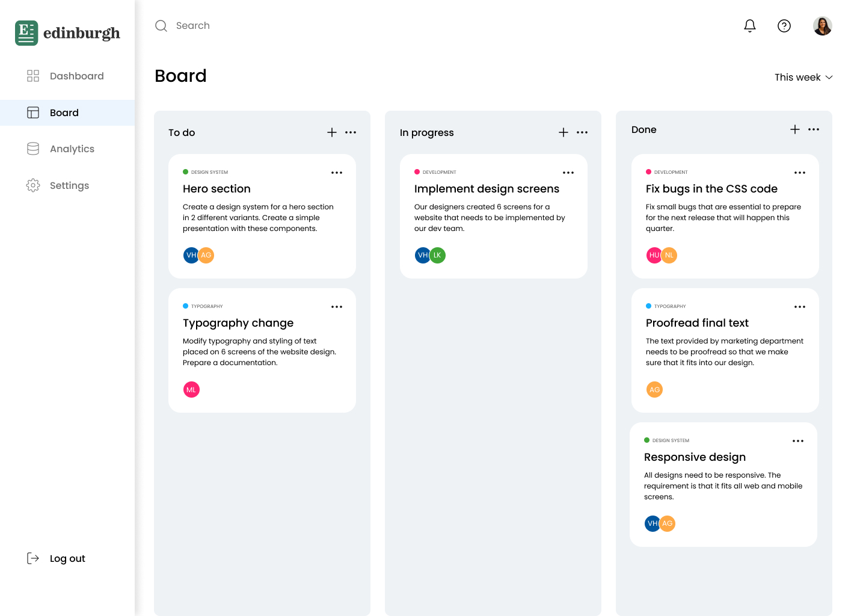Image resolution: width=866 pixels, height=616 pixels.
Task: Open options menu for the Hero section card
Action: click(337, 172)
